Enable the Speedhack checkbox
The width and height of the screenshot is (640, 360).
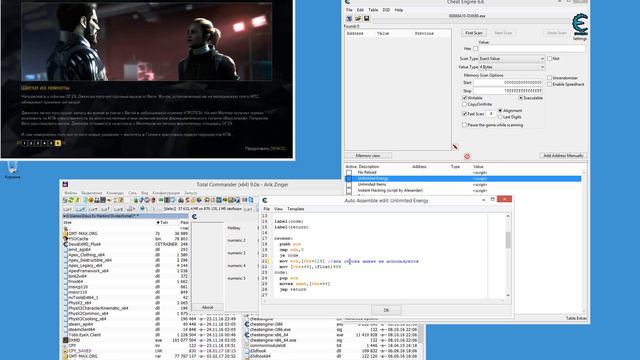pyautogui.click(x=550, y=84)
